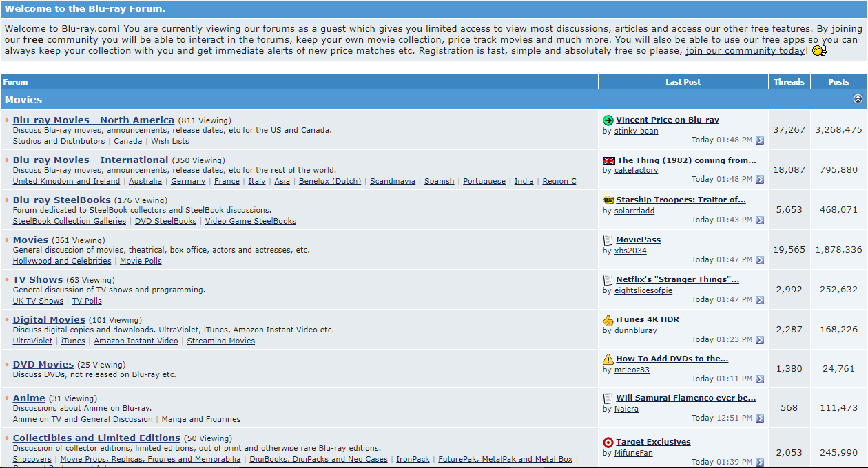The image size is (868, 468).
Task: Open the Slipcovers subforum
Action: (32, 459)
